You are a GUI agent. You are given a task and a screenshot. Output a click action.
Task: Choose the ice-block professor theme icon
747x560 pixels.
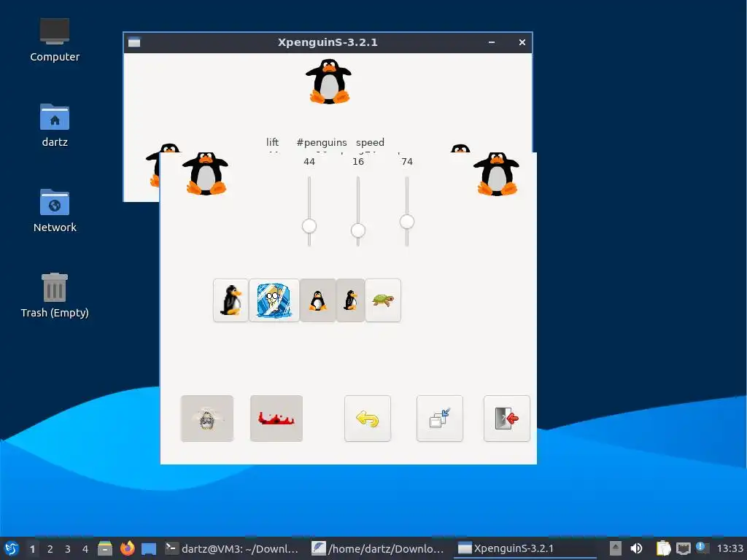(x=274, y=300)
